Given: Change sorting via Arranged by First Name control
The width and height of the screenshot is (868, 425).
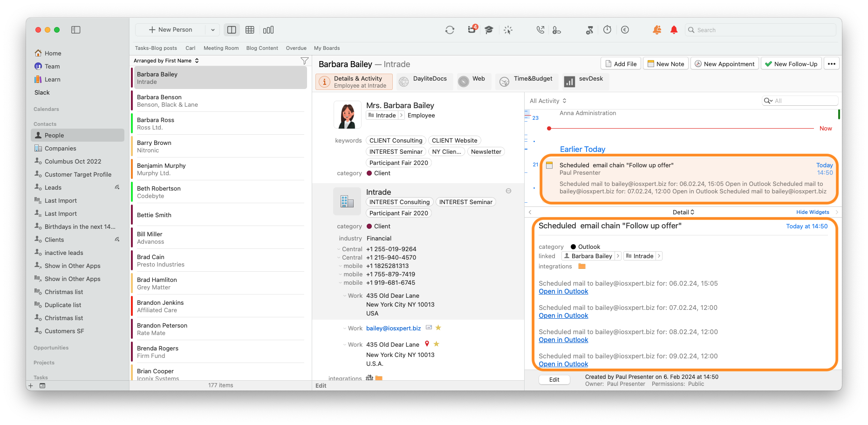Looking at the screenshot, I should click(166, 60).
